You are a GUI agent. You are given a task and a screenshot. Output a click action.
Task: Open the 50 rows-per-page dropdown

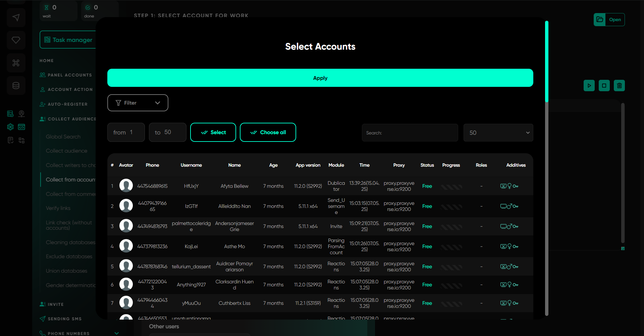point(498,133)
